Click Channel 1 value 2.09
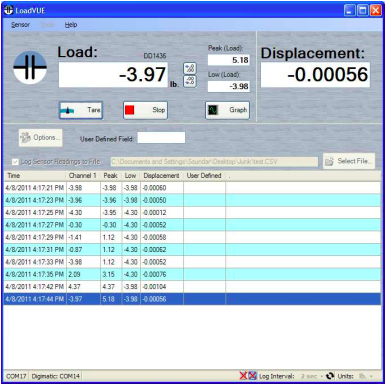This screenshot has height=385, width=386. [x=74, y=274]
